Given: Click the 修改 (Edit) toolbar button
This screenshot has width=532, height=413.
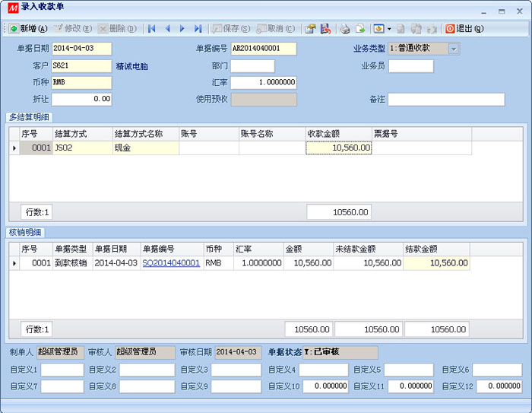Looking at the screenshot, I should [x=73, y=29].
